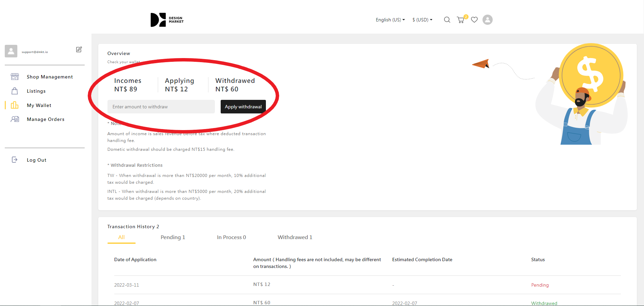Expand the English (US) language dropdown
Image resolution: width=644 pixels, height=306 pixels.
click(390, 20)
